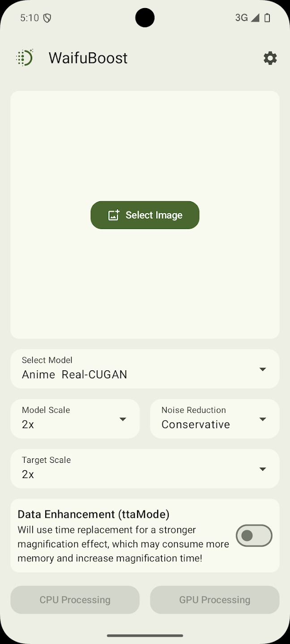Enable the Data Enhancement (ttaMode) switch
Screen dimensions: 290x644
[x=254, y=535]
